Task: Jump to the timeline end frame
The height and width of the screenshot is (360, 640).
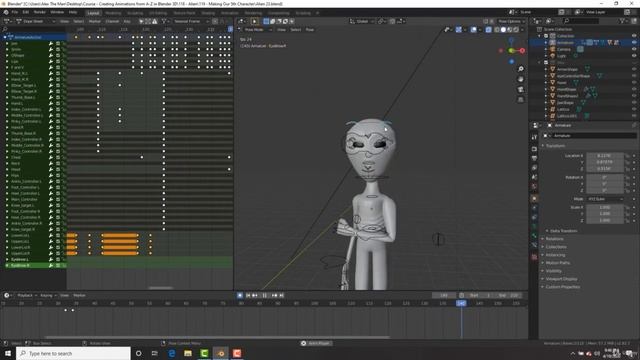Action: coord(281,295)
